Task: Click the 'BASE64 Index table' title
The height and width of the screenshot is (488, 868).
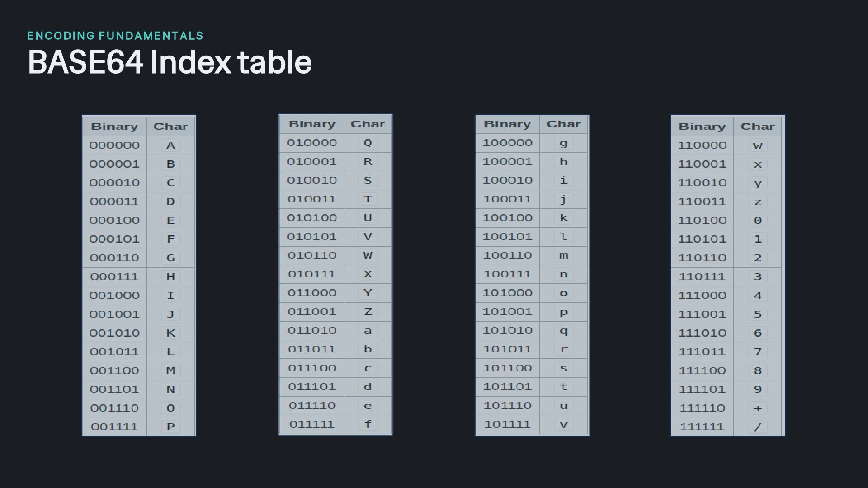Action: pos(170,62)
